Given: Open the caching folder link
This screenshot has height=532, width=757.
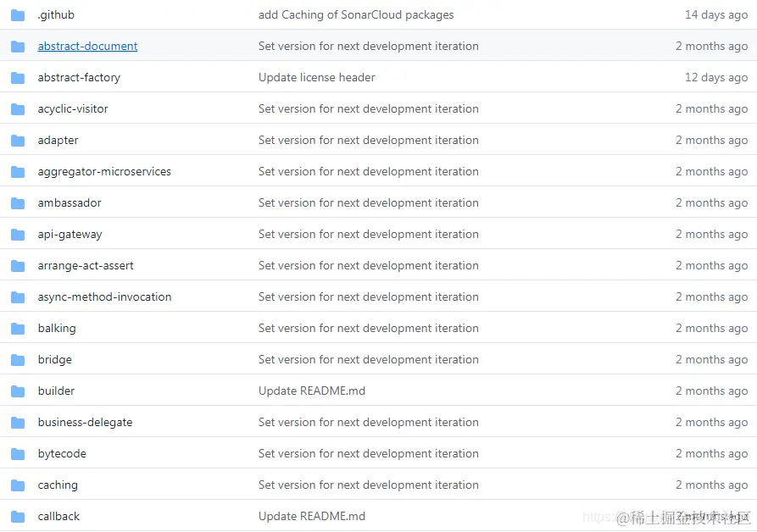Looking at the screenshot, I should tap(58, 485).
